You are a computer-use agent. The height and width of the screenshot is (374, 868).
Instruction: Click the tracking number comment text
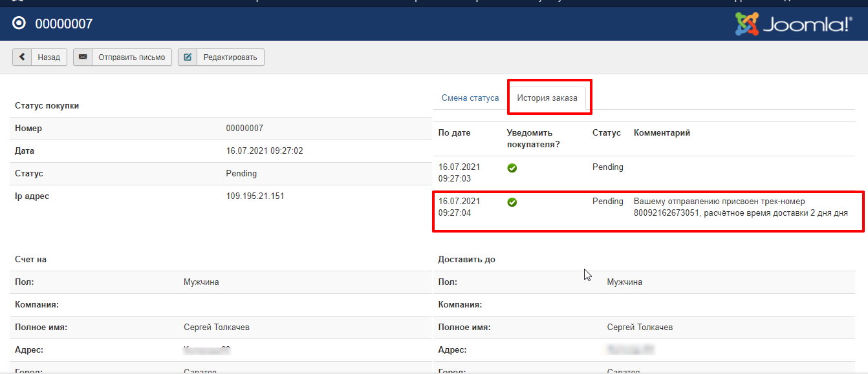point(740,207)
